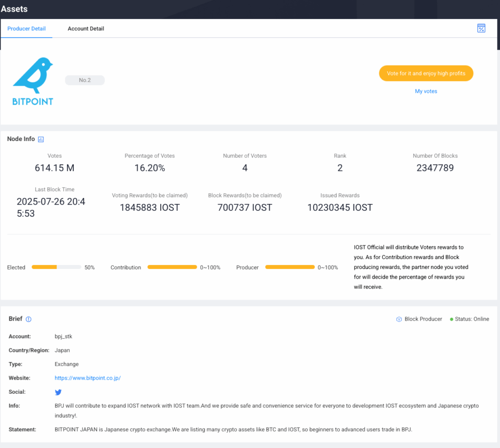The width and height of the screenshot is (500, 448).
Task: Open the Twitter social link icon
Action: point(58,392)
